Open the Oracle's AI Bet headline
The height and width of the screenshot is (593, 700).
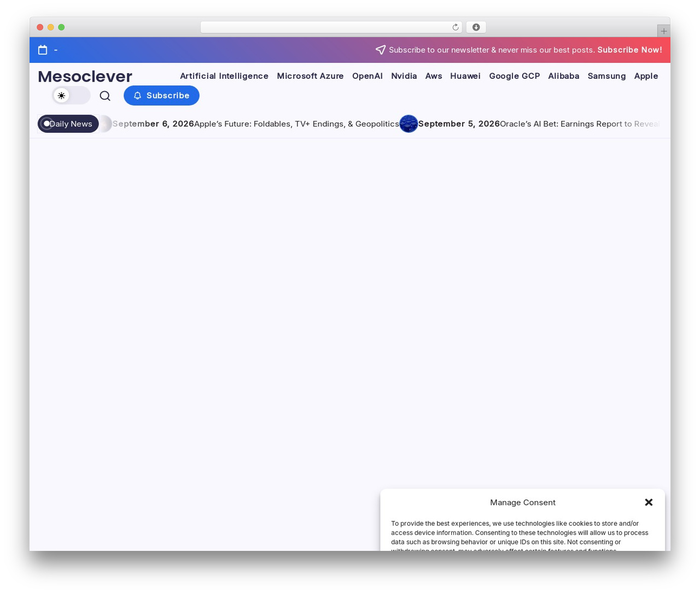pos(580,124)
